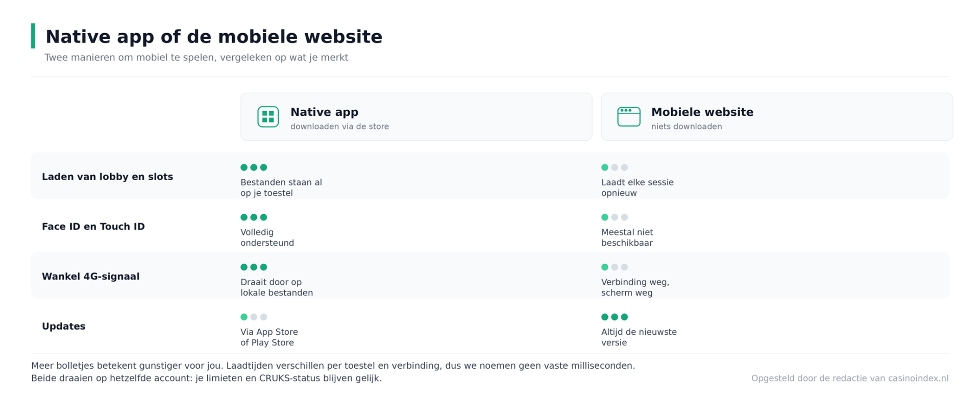This screenshot has width=980, height=401.
Task: Click rating dots above 'Draait door op'
Action: point(254,267)
